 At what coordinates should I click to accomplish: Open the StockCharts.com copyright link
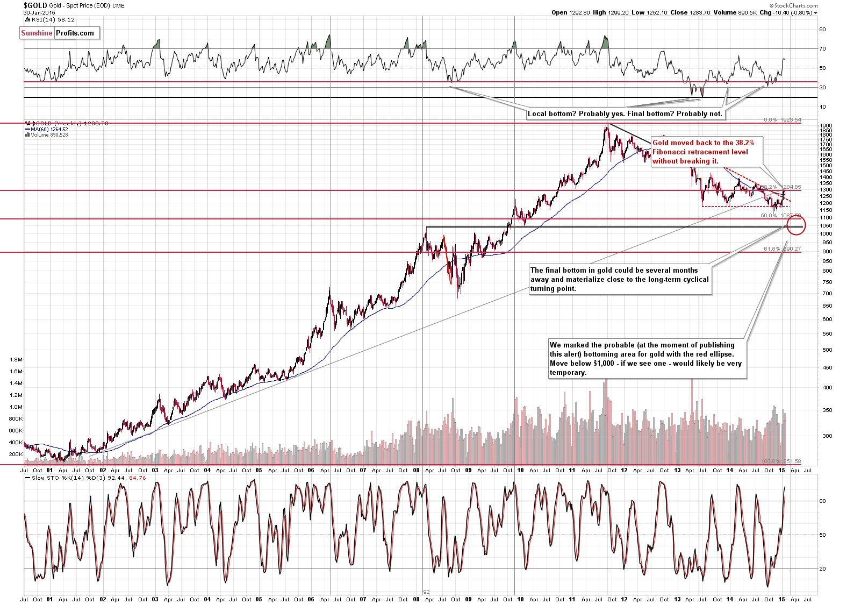click(x=794, y=5)
